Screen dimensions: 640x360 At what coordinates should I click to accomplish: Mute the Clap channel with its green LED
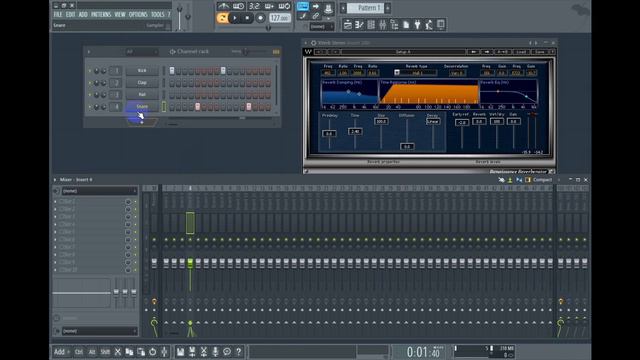[90, 83]
